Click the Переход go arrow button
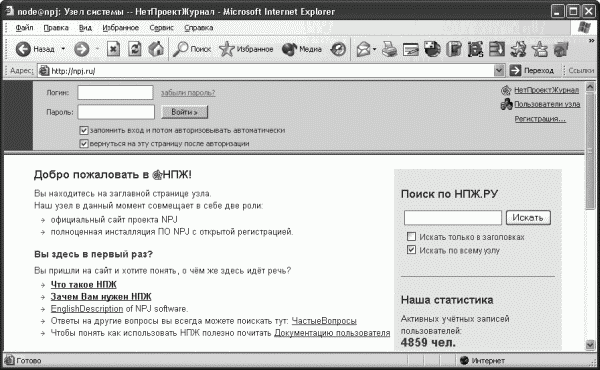The image size is (600, 370). 532,70
